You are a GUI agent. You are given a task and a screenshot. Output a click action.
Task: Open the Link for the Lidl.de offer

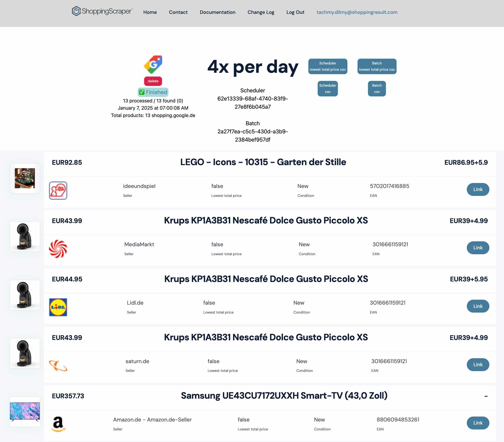click(x=478, y=306)
